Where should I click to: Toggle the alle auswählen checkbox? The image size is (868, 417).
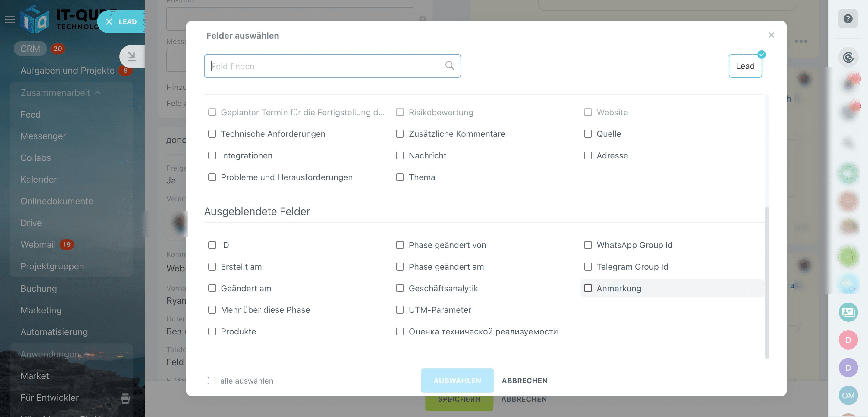[211, 381]
